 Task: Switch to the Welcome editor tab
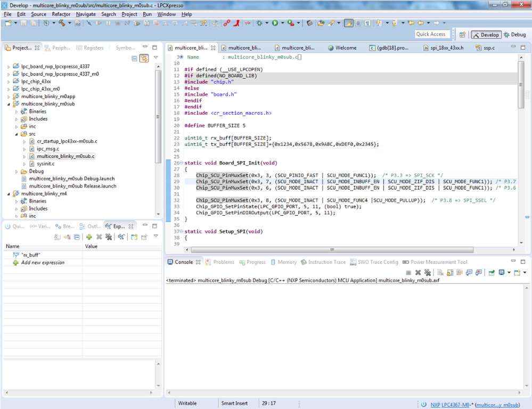pyautogui.click(x=342, y=48)
